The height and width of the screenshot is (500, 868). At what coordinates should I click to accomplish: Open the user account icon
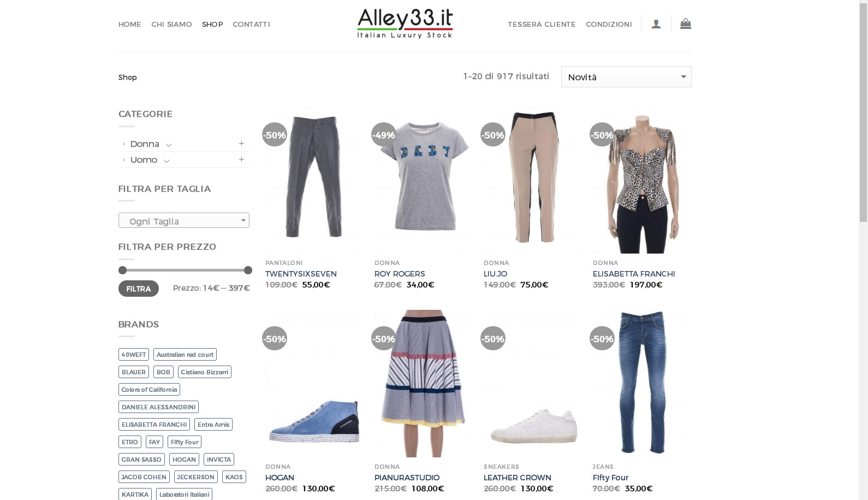[656, 24]
